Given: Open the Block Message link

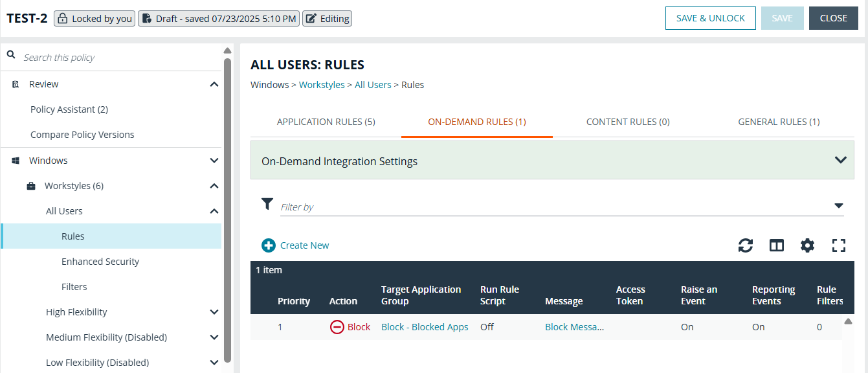Looking at the screenshot, I should 574,327.
